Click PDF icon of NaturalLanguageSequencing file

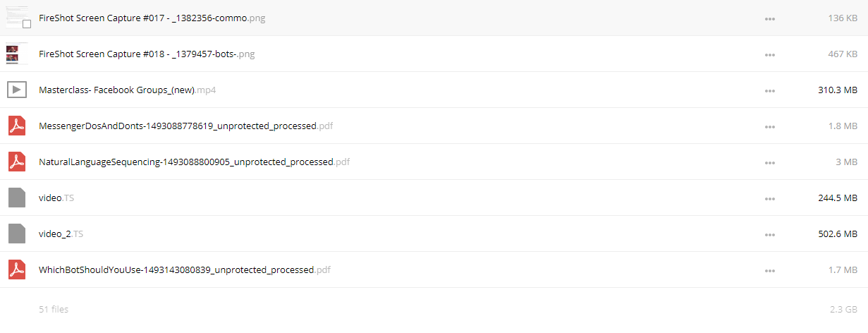coord(17,162)
